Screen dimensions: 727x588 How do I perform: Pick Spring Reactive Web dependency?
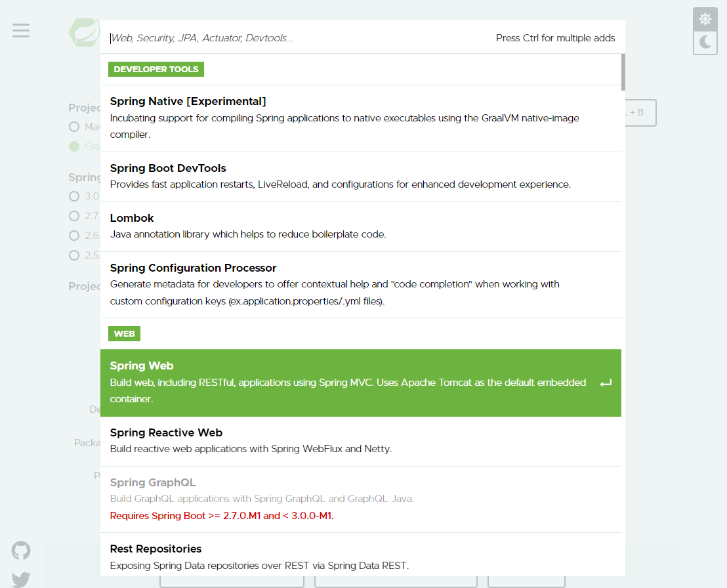coord(361,442)
